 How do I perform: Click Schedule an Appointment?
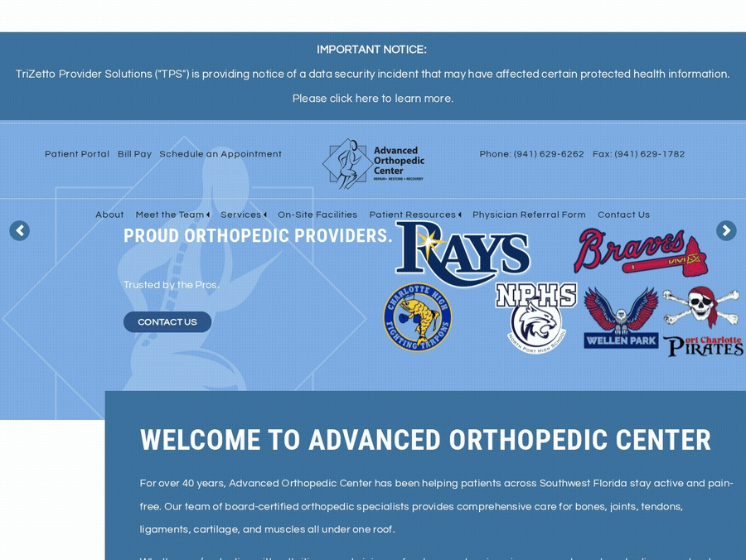pyautogui.click(x=220, y=154)
